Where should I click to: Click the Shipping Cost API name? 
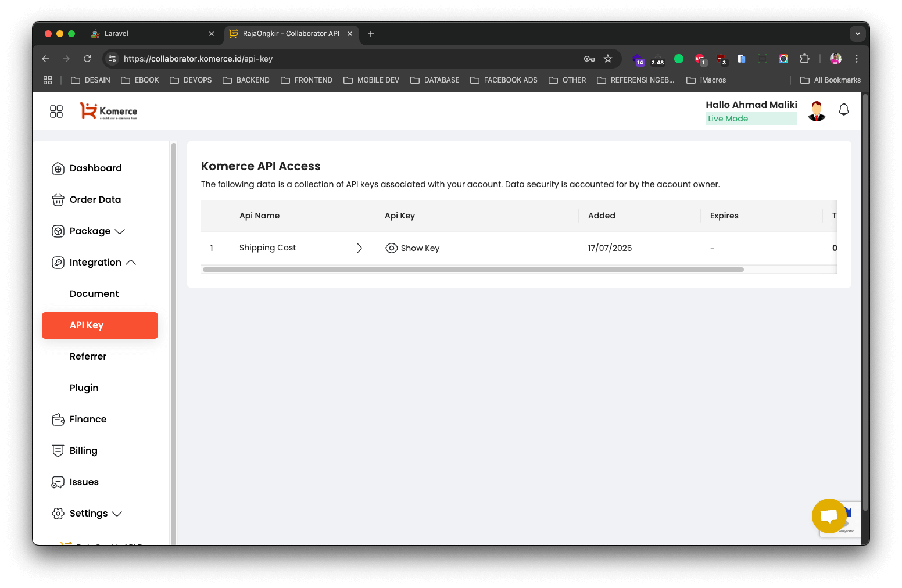268,248
